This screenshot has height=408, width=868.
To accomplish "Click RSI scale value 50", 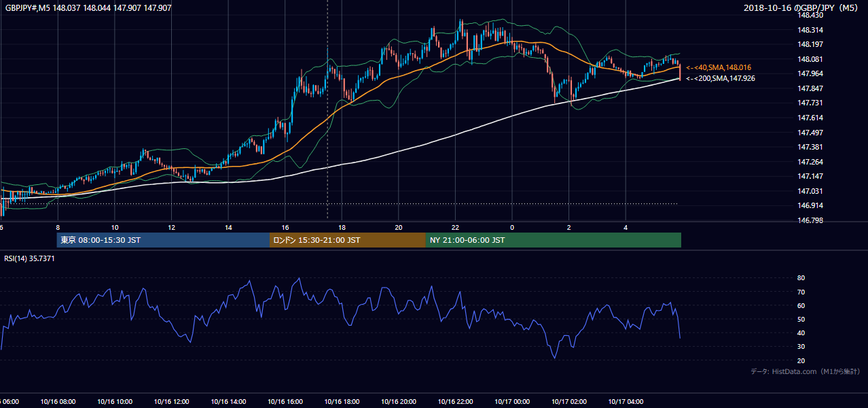I will (801, 319).
